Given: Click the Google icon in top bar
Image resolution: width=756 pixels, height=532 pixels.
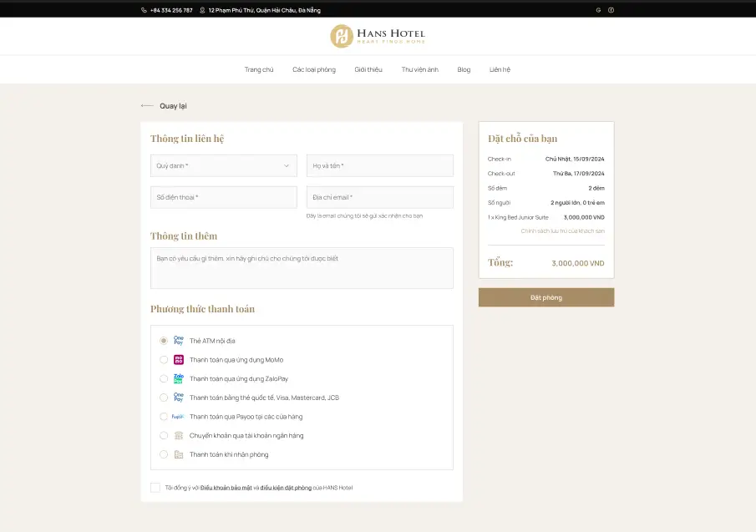Looking at the screenshot, I should [598, 10].
